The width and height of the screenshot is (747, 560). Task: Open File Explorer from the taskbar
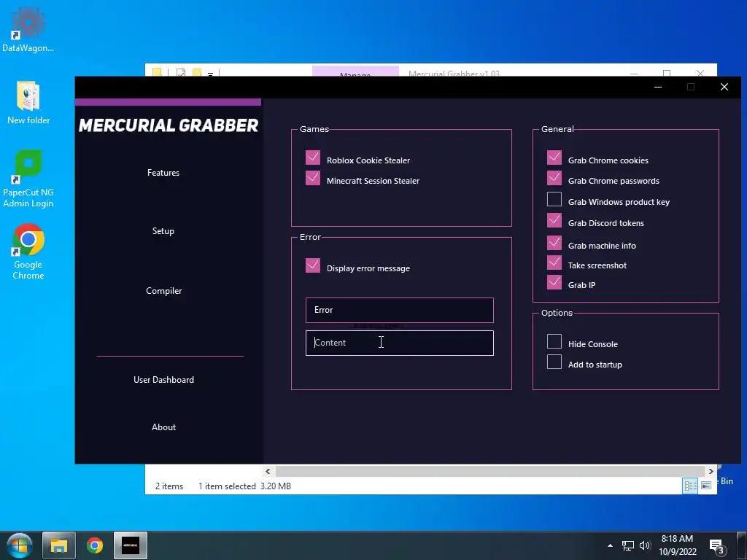click(59, 545)
